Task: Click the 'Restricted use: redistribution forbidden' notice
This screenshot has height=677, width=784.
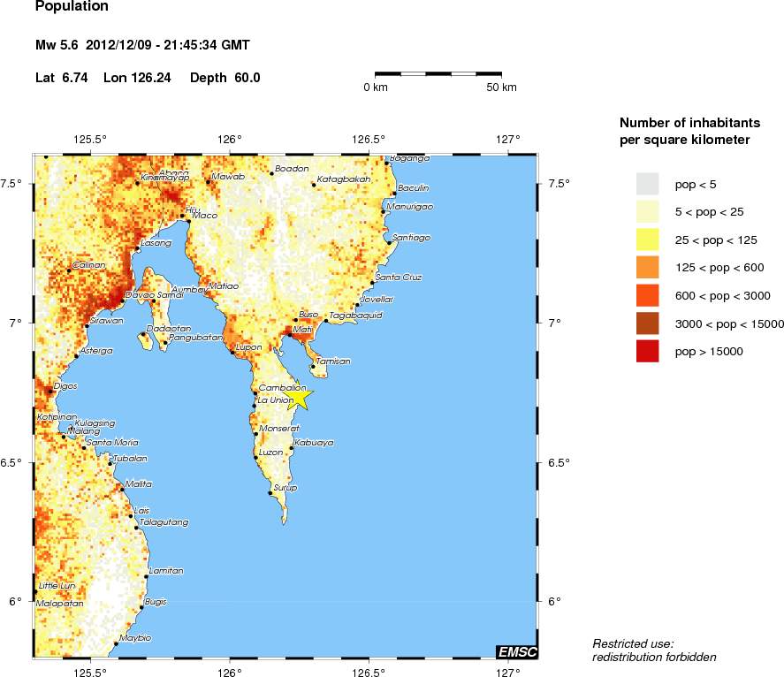Action: (x=654, y=650)
